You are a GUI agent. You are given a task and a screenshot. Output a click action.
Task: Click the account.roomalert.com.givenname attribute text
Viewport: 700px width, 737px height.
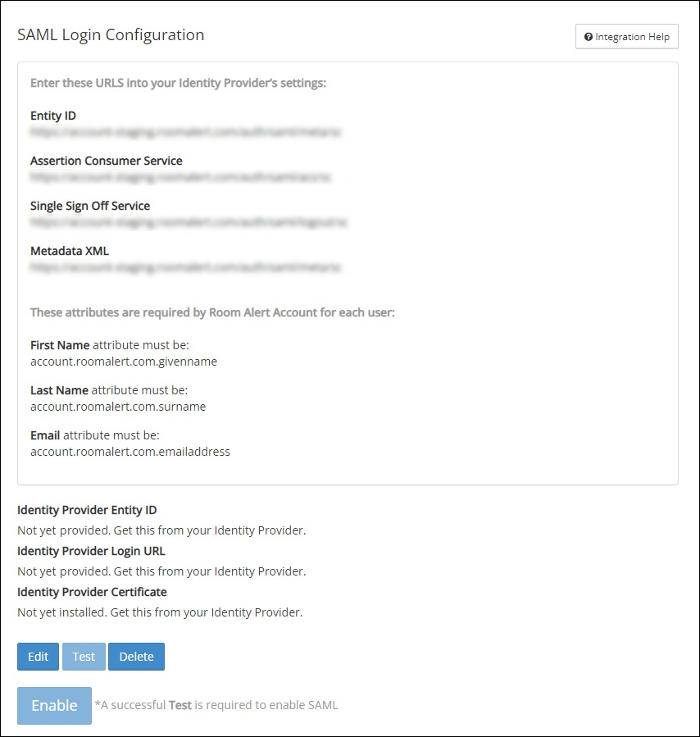coord(124,361)
